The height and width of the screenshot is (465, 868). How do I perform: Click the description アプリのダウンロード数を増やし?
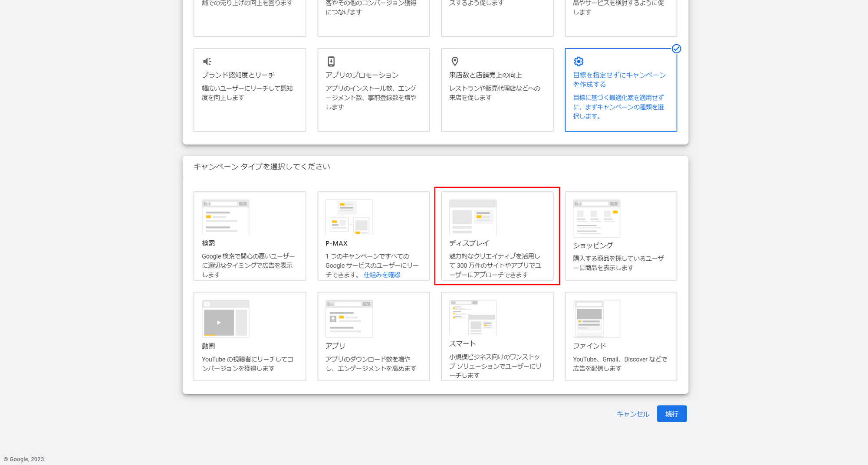[x=371, y=364]
